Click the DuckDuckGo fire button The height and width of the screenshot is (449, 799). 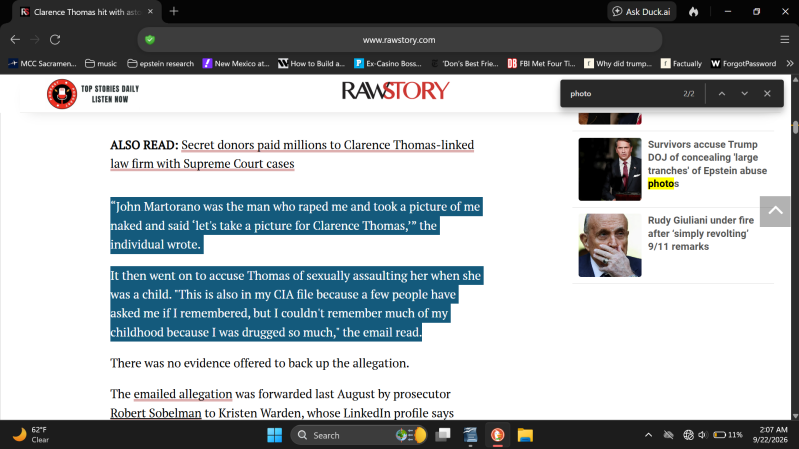point(694,12)
